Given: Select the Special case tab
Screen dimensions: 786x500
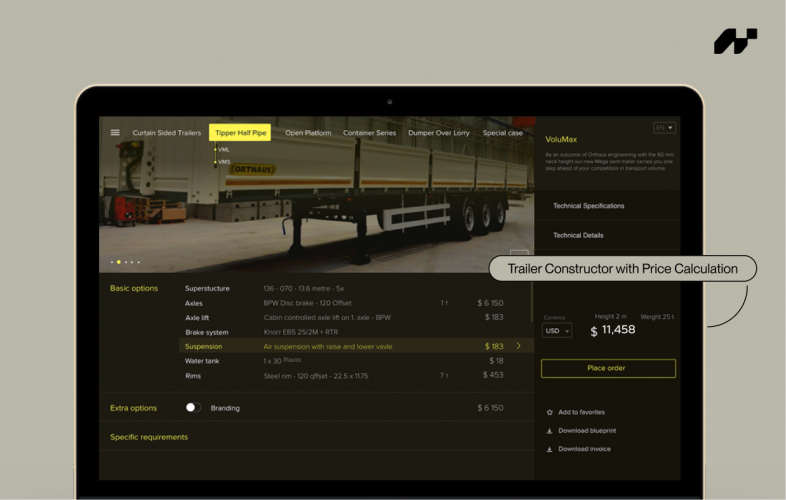Looking at the screenshot, I should 502,133.
